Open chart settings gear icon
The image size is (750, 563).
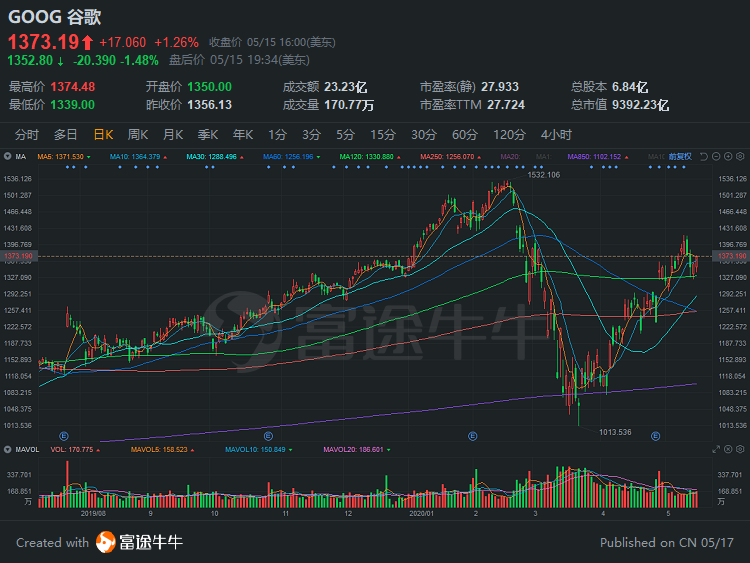pos(740,157)
